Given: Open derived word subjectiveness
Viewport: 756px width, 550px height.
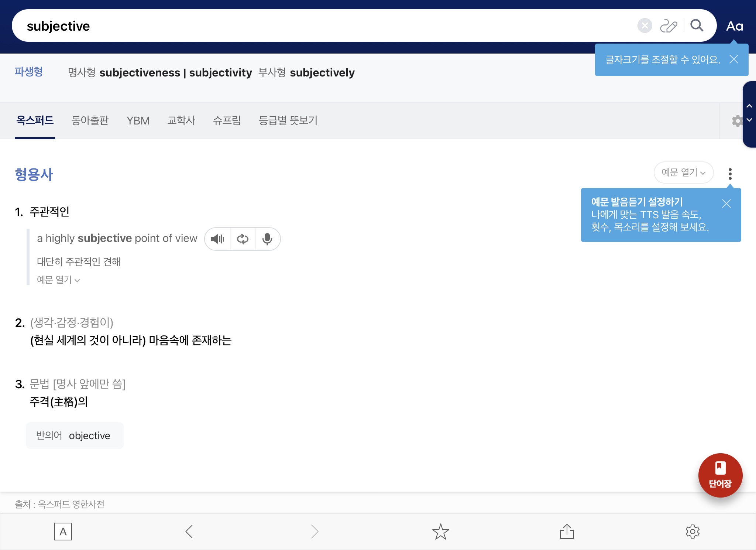Looking at the screenshot, I should tap(140, 73).
